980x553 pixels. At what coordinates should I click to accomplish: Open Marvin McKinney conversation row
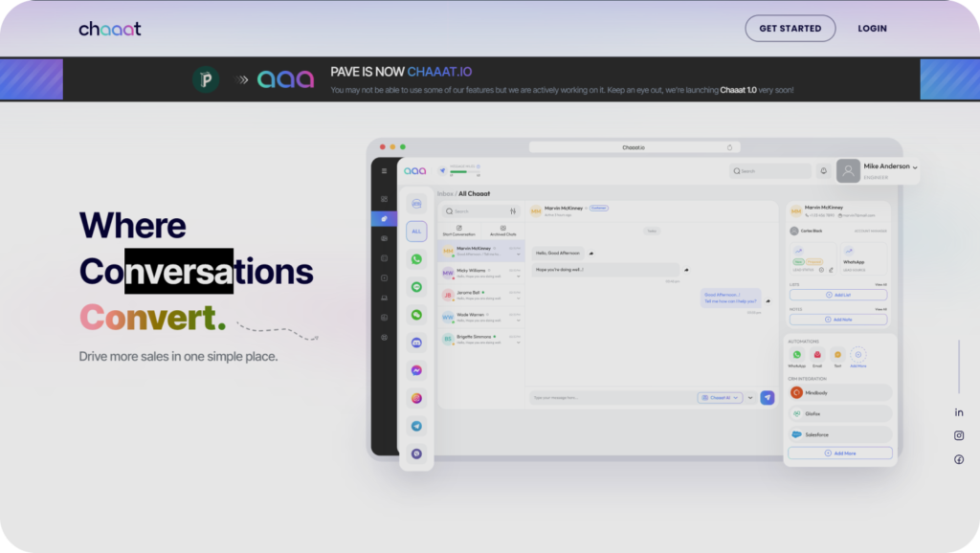point(481,252)
